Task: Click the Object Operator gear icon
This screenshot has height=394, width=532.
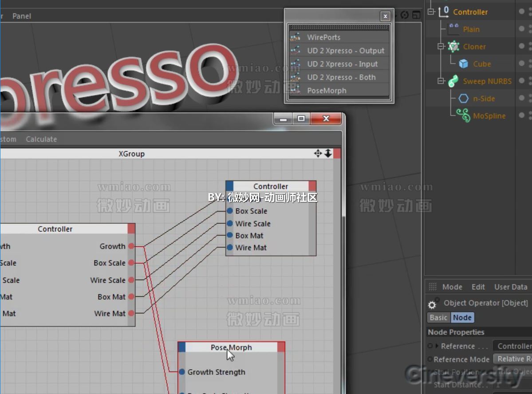Action: (x=432, y=303)
